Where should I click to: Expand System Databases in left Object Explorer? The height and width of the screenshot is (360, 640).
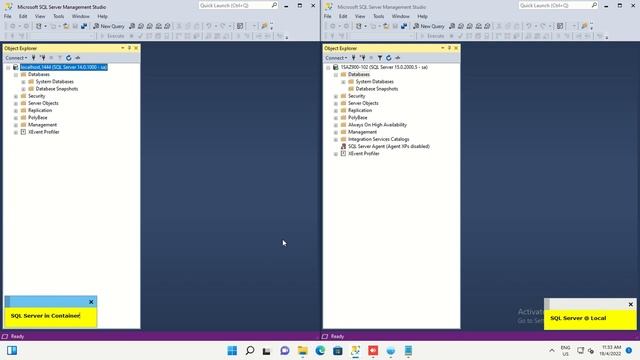pyautogui.click(x=23, y=82)
